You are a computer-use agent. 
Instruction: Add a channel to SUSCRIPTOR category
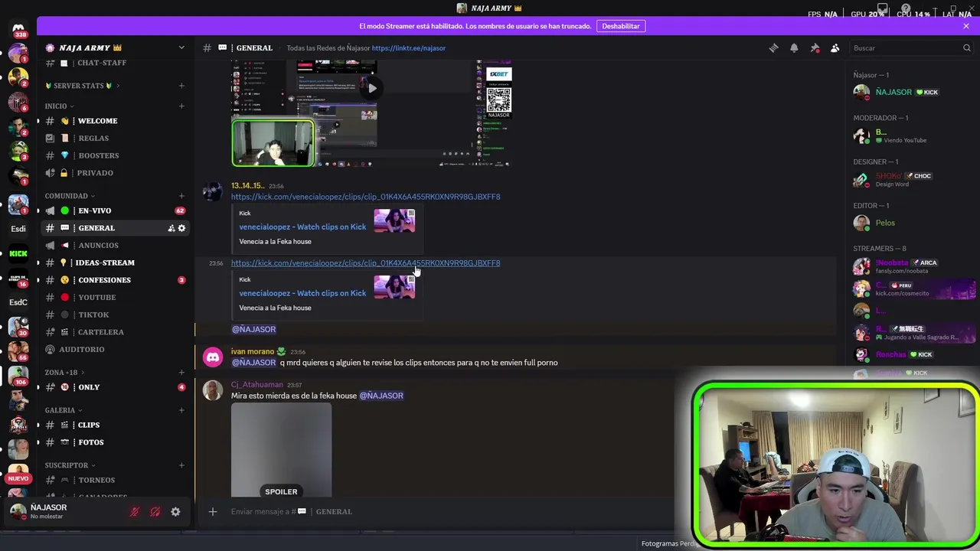pos(181,465)
